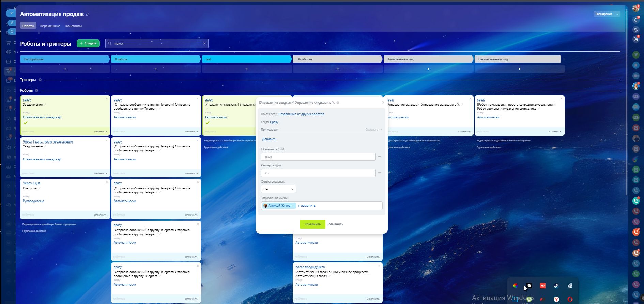Open Автоматически on Робот увольнения card
The image size is (644, 304).
(x=488, y=117)
